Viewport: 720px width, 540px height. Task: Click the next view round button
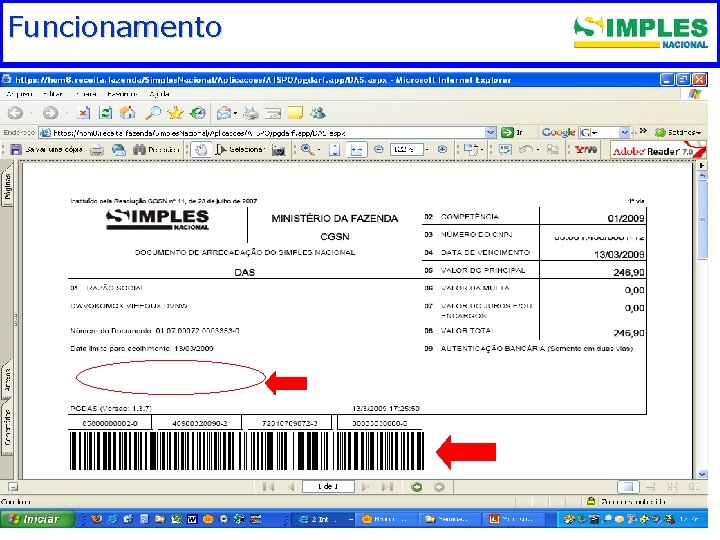click(439, 487)
